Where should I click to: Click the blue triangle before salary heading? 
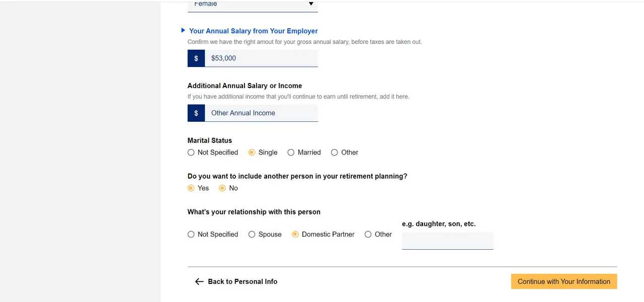tap(183, 30)
